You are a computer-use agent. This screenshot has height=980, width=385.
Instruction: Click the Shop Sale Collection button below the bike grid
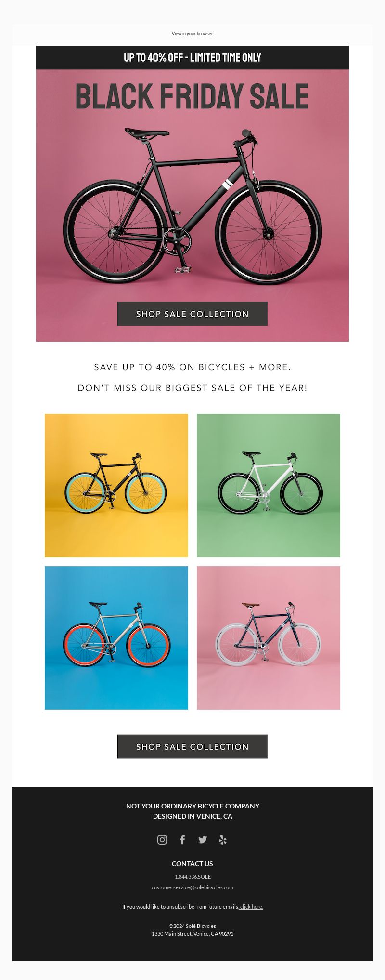192,746
